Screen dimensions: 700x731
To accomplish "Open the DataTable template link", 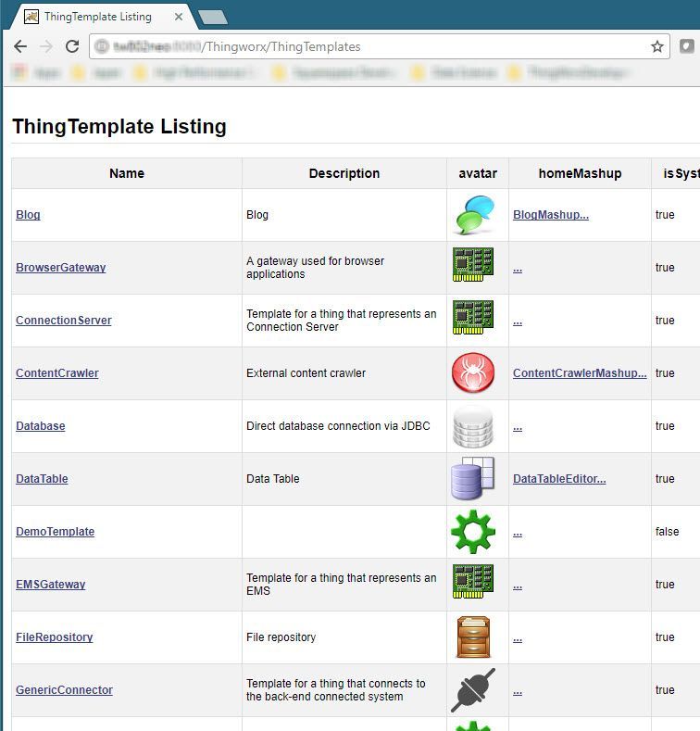I will point(42,479).
